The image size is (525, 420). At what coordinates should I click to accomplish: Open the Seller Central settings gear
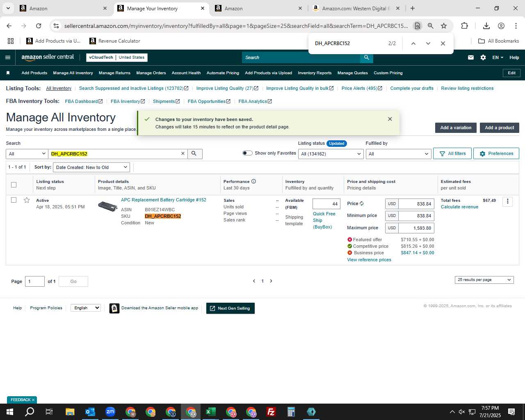tap(483, 57)
